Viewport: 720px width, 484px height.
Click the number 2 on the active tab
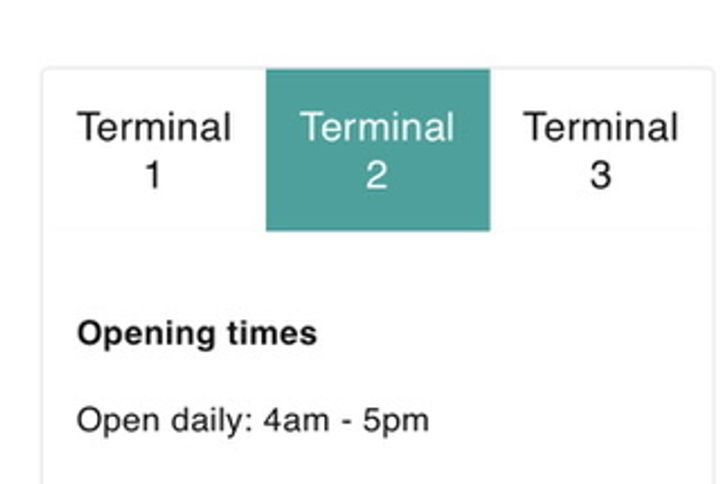pyautogui.click(x=376, y=176)
